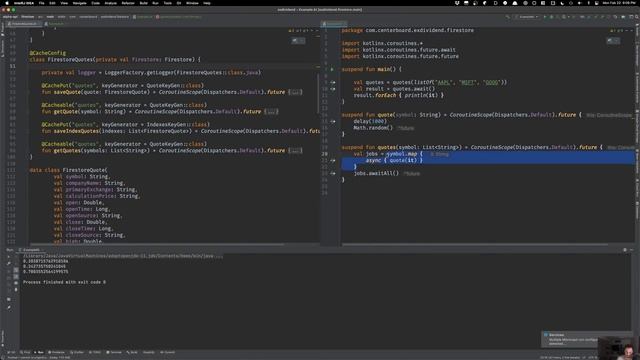This screenshot has height=360, width=640.
Task: Build project with the hammer toolbar icon
Action: tap(508, 17)
